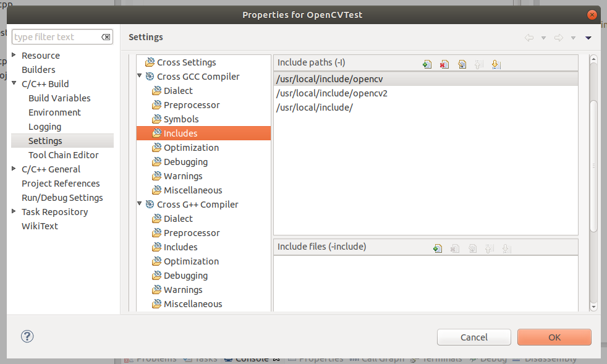The width and height of the screenshot is (607, 364).
Task: Collapse the C/C++ Build tree node
Action: 14,83
